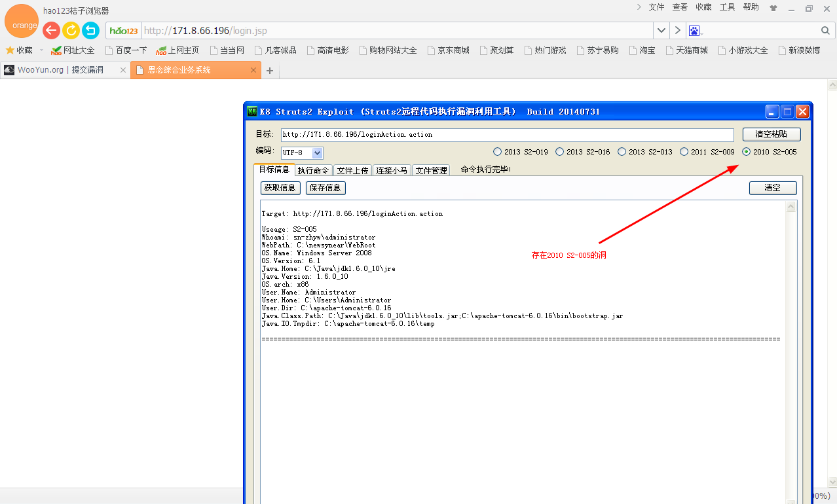Open the 查看 menu
Image resolution: width=837 pixels, height=504 pixels.
[x=680, y=7]
